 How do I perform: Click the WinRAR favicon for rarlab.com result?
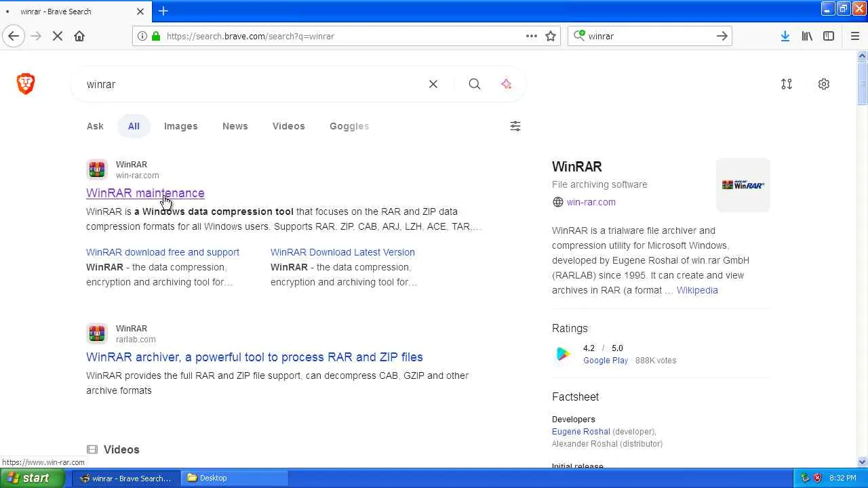97,333
